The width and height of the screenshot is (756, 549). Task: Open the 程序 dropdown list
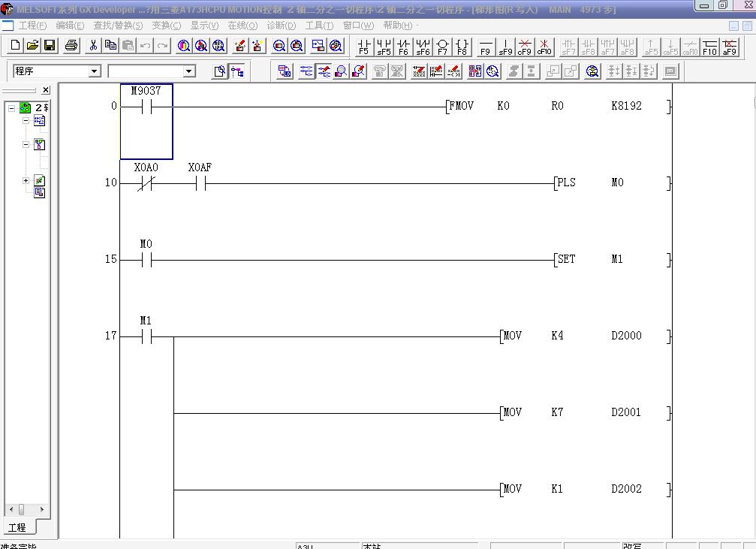click(x=95, y=71)
